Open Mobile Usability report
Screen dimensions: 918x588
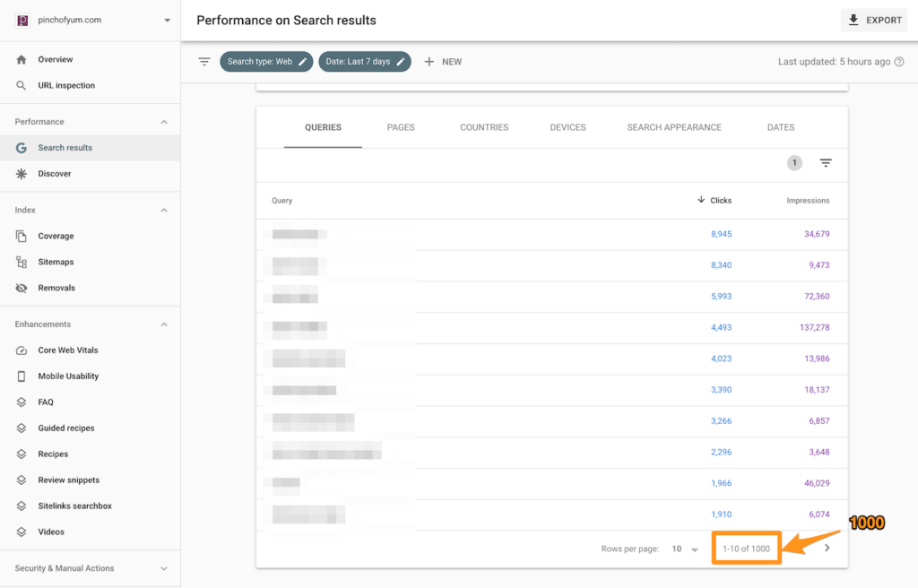68,376
